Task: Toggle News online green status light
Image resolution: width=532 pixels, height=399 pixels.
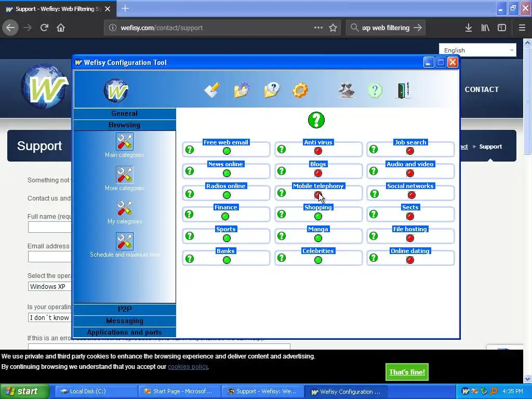Action: tap(227, 174)
